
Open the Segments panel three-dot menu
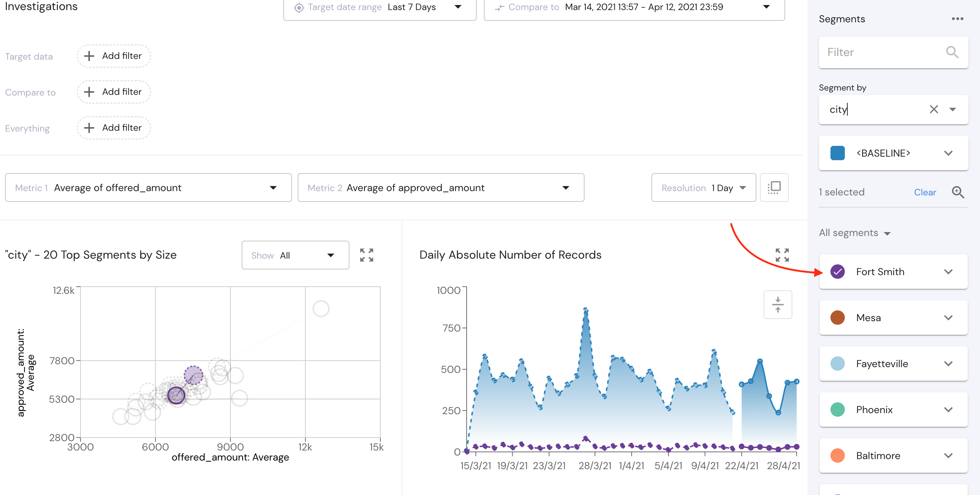coord(957,19)
